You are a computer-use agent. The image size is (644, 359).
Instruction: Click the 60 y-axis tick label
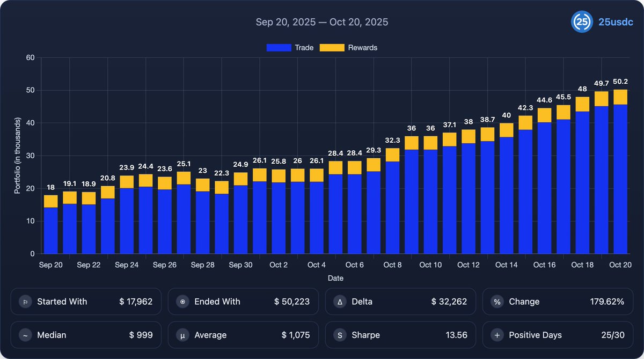(x=32, y=57)
